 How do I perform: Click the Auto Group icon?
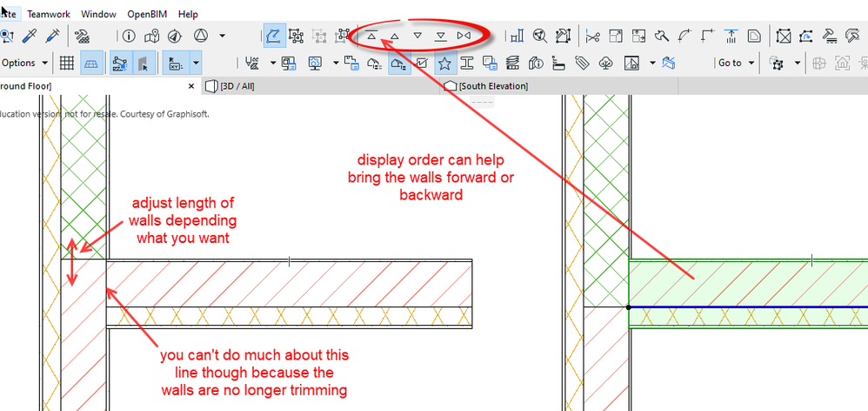(343, 37)
